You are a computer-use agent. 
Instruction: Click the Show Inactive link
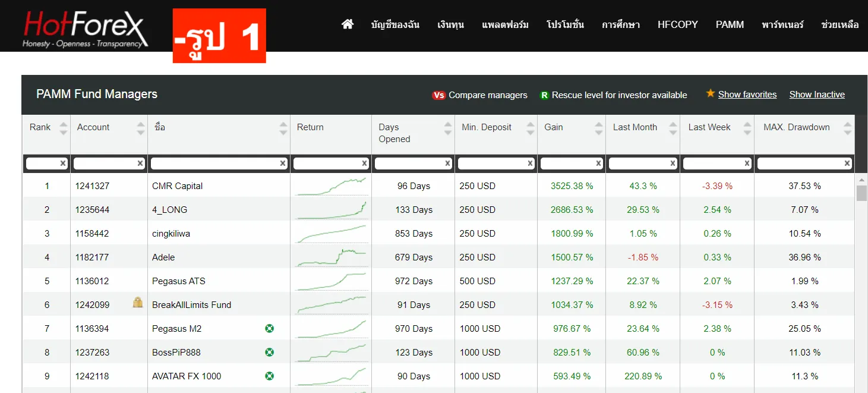(817, 95)
